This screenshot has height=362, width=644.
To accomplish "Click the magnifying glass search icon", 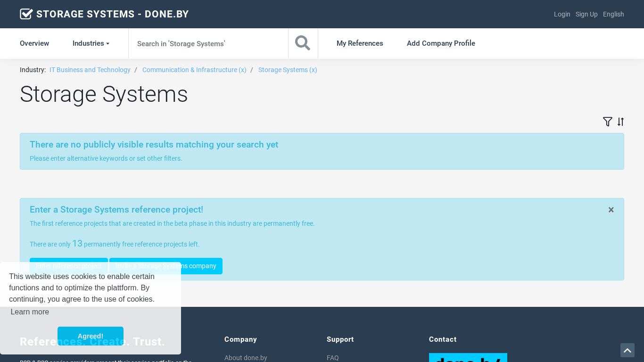I will coord(303,43).
